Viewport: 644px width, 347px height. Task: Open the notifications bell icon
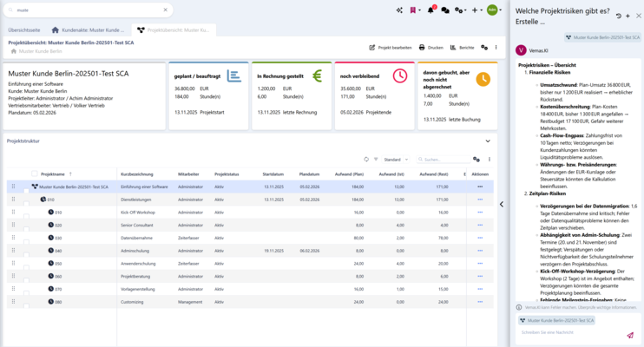point(430,10)
